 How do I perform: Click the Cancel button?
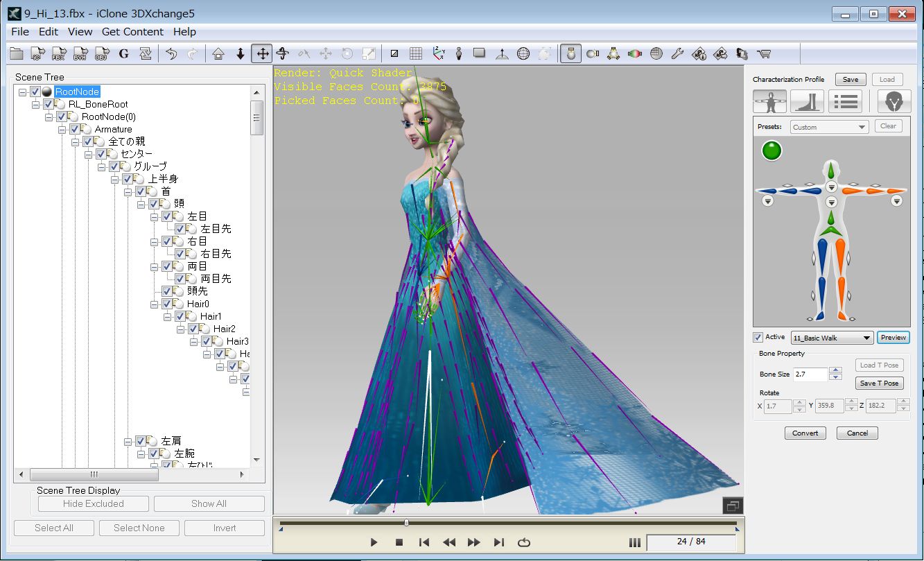click(x=857, y=433)
